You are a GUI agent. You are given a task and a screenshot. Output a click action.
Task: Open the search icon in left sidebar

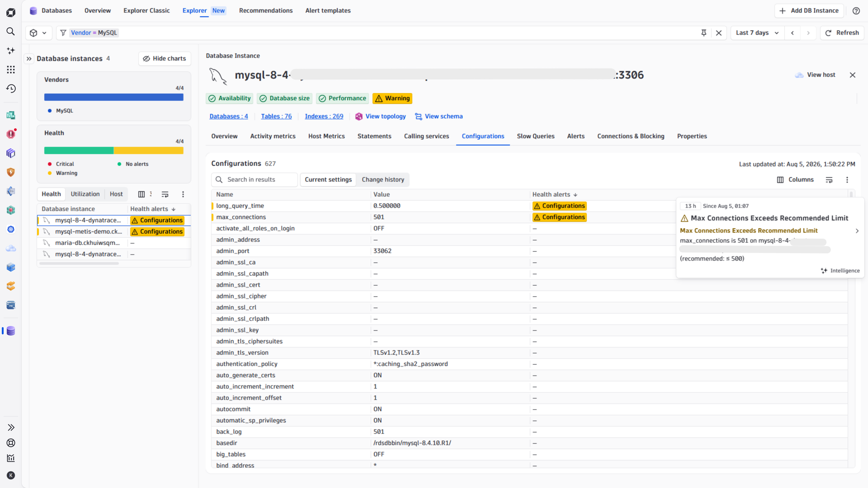click(x=11, y=31)
